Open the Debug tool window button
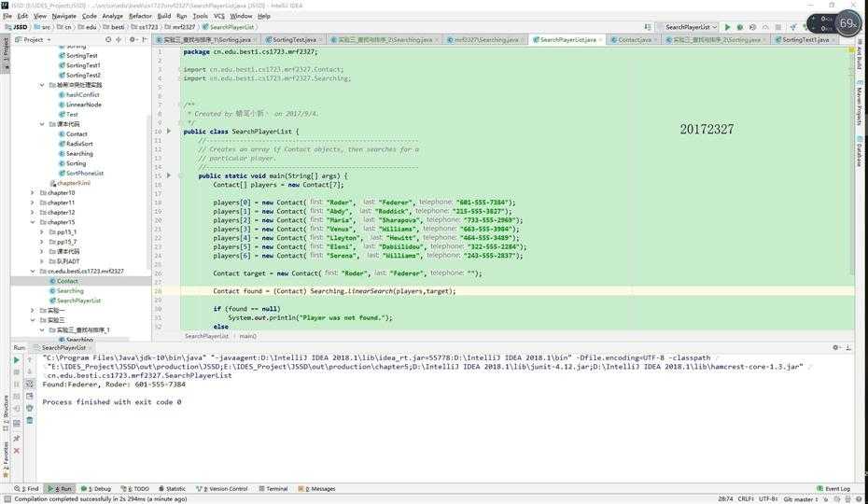868x504 pixels. click(96, 488)
